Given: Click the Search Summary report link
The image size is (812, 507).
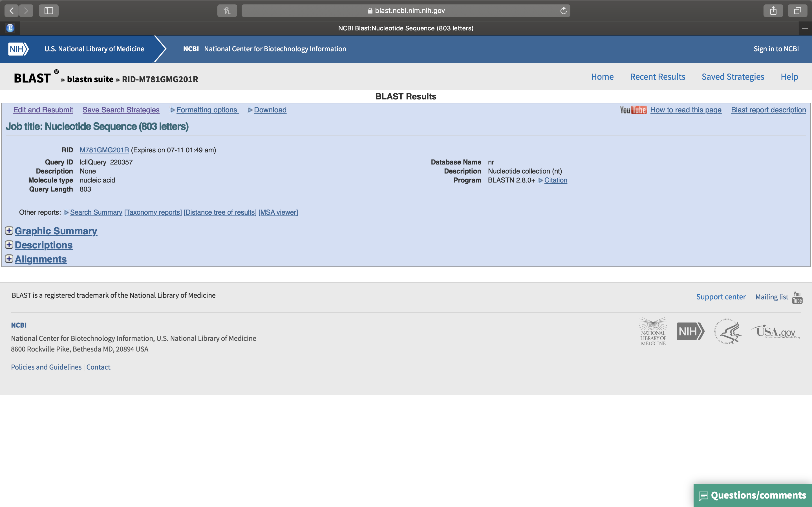Looking at the screenshot, I should [x=96, y=212].
